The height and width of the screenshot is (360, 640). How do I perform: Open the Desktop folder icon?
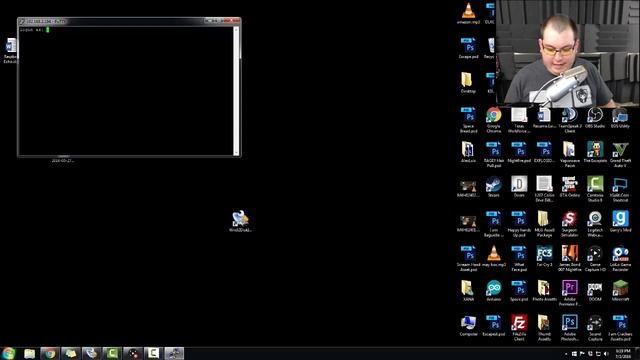468,83
